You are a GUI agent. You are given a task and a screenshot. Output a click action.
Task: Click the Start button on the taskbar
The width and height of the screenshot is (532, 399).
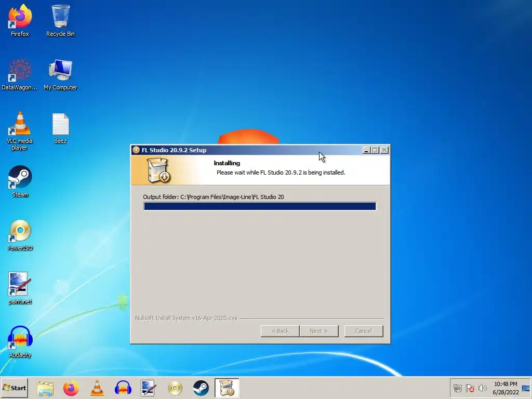pos(14,388)
